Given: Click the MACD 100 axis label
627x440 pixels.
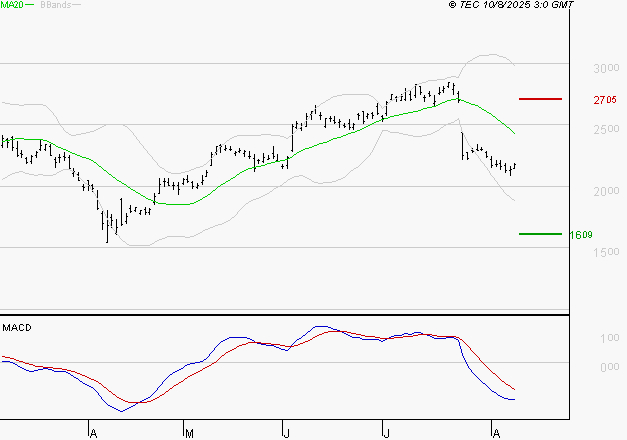Looking at the screenshot, I should click(x=610, y=338).
